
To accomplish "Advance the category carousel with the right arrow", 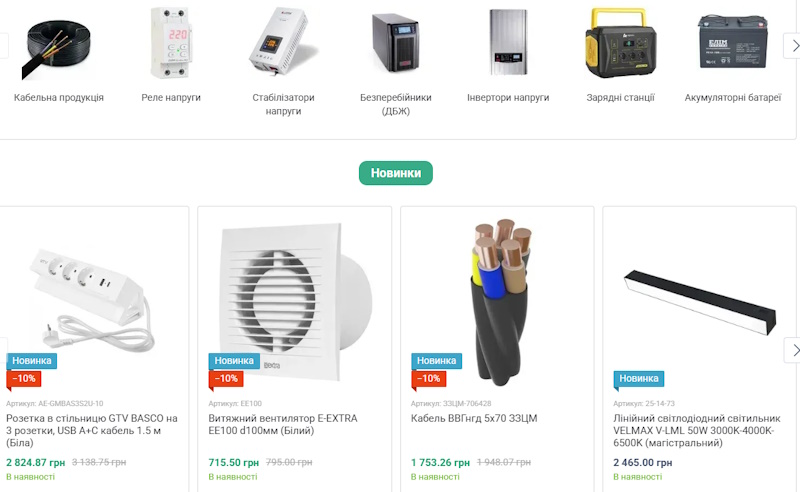I will (792, 46).
